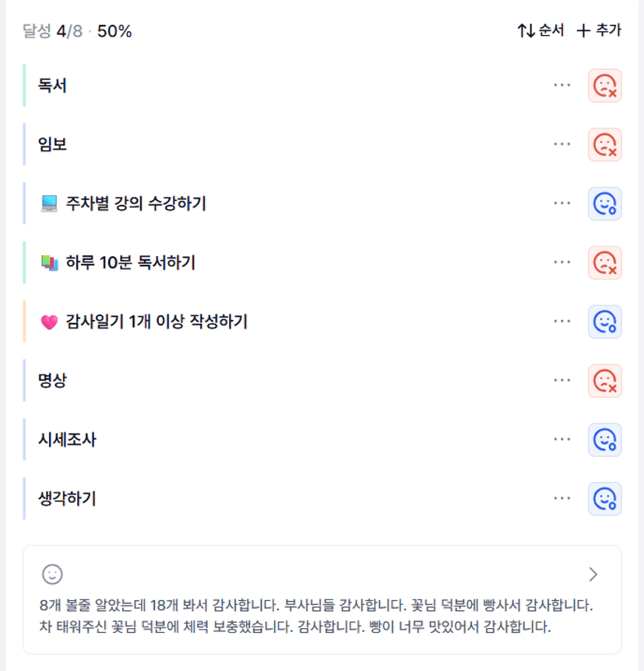Screen dimensions: 644x671
Task: Toggle the 임보 habit status face
Action: pos(604,145)
